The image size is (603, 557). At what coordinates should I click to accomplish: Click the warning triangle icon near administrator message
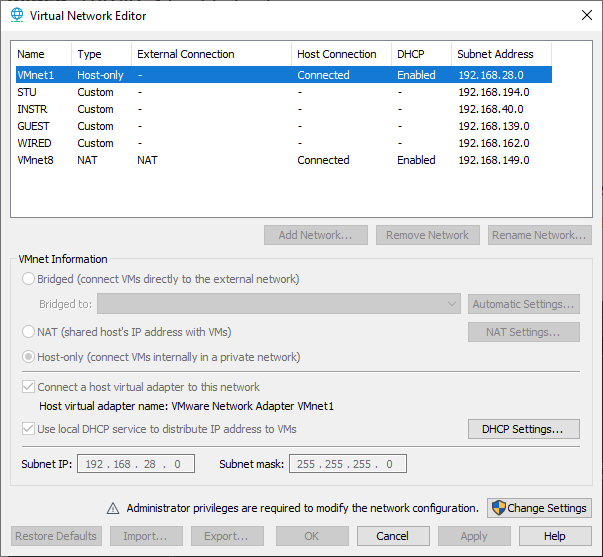[x=113, y=508]
